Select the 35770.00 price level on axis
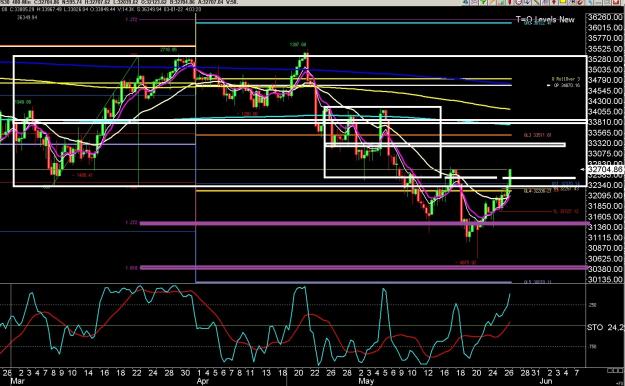This screenshot has width=625, height=386. click(x=605, y=38)
